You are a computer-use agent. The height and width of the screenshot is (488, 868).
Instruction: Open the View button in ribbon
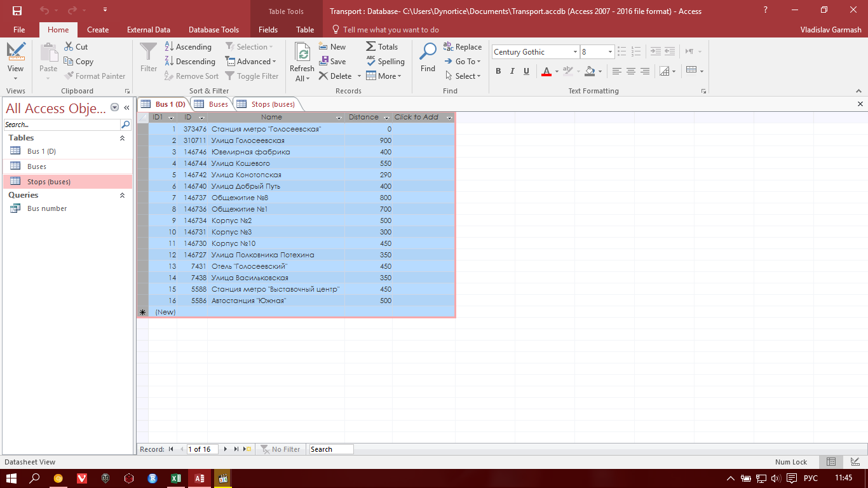tap(16, 62)
